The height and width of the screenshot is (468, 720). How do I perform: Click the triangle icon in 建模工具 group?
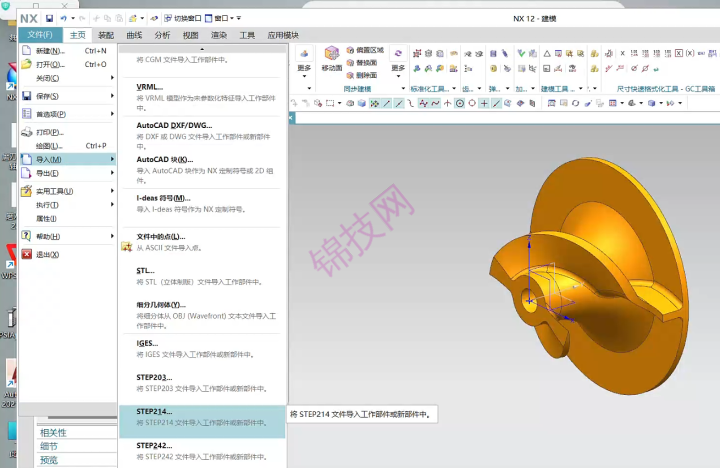click(x=547, y=54)
